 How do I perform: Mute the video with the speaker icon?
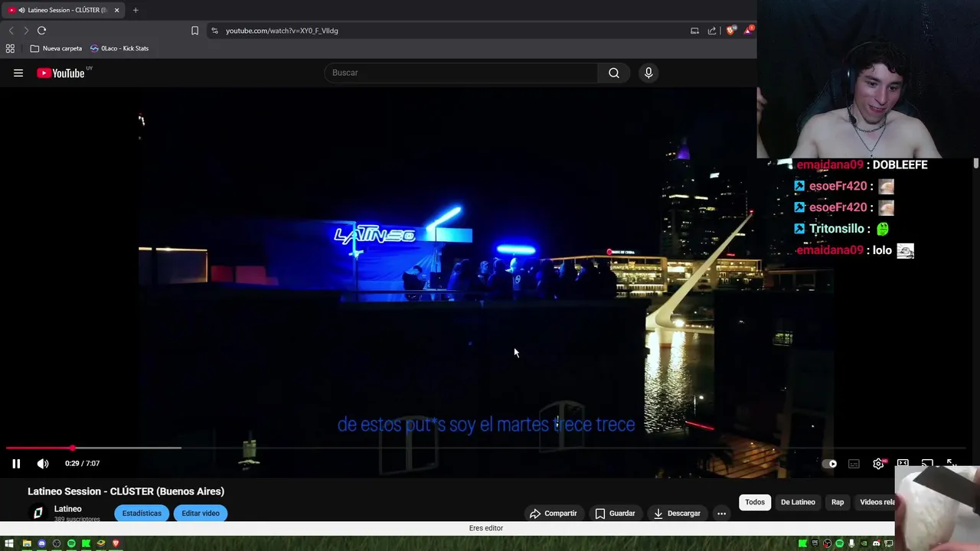click(43, 463)
